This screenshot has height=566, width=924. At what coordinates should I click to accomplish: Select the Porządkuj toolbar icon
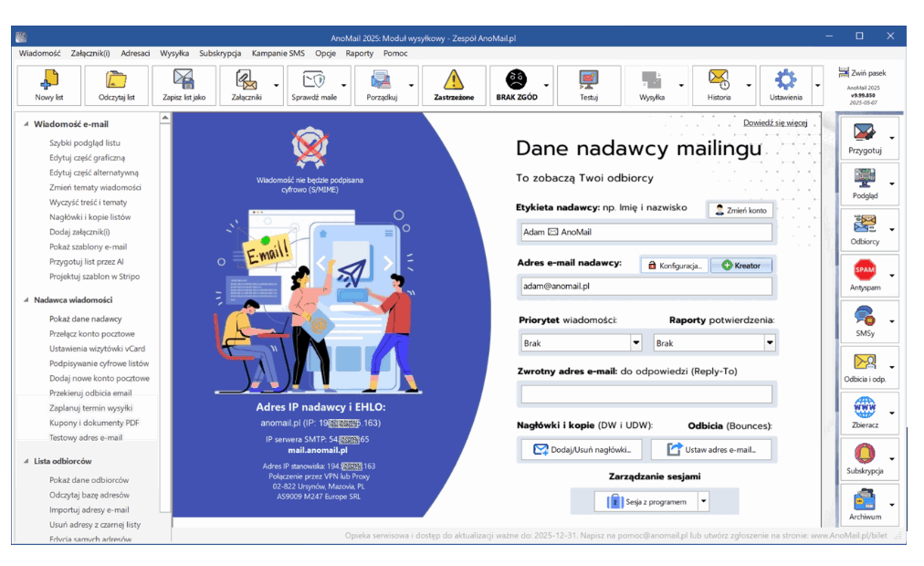382,79
